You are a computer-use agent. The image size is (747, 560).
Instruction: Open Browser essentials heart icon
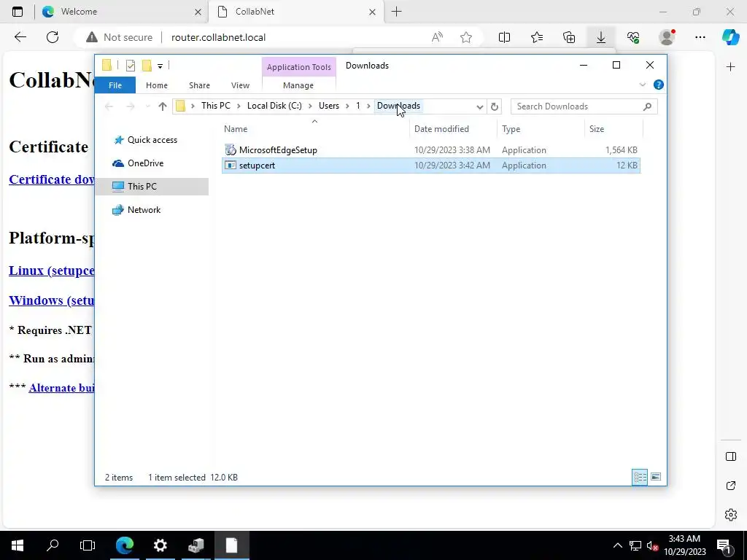(x=633, y=37)
